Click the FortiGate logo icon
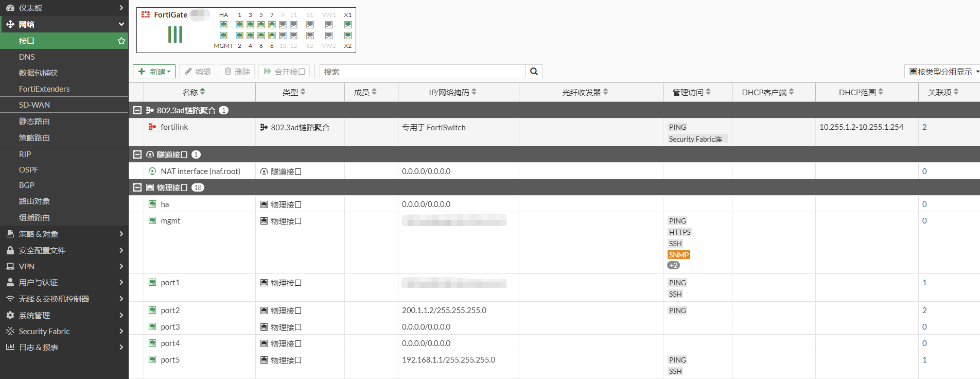 click(146, 15)
